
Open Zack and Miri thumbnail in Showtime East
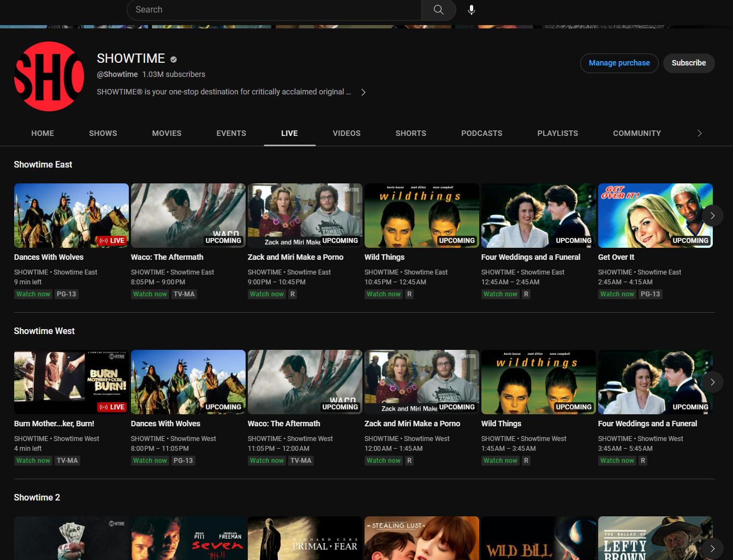[x=305, y=216]
